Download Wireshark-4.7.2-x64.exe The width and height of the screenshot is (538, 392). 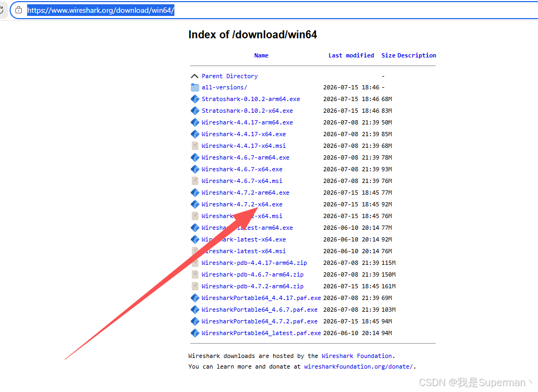[x=242, y=204]
